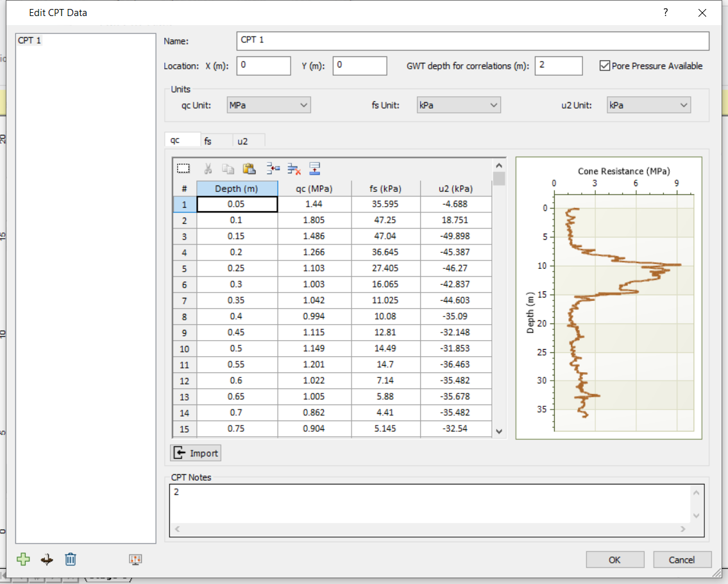
Task: Click the GWT depth for correlations field
Action: (558, 66)
